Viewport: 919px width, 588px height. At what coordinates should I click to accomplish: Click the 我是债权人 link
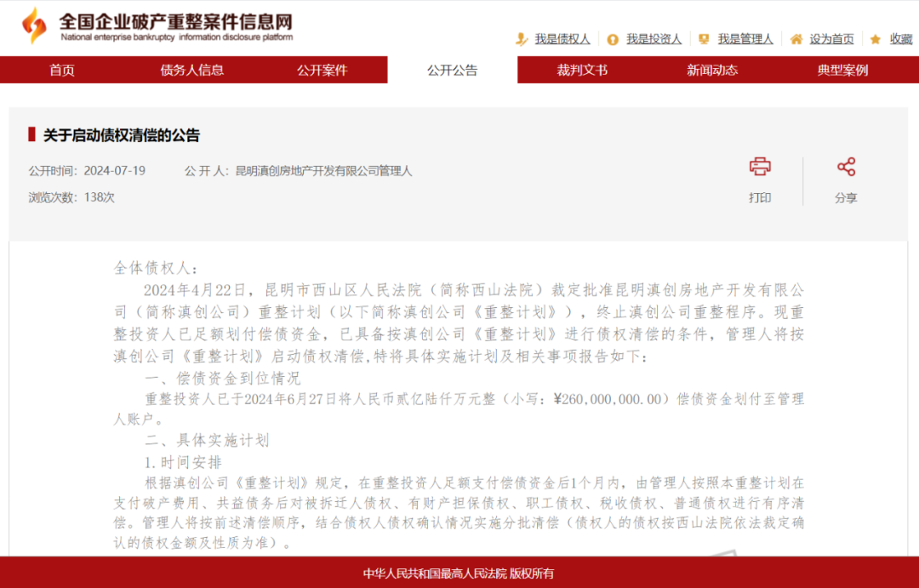562,39
